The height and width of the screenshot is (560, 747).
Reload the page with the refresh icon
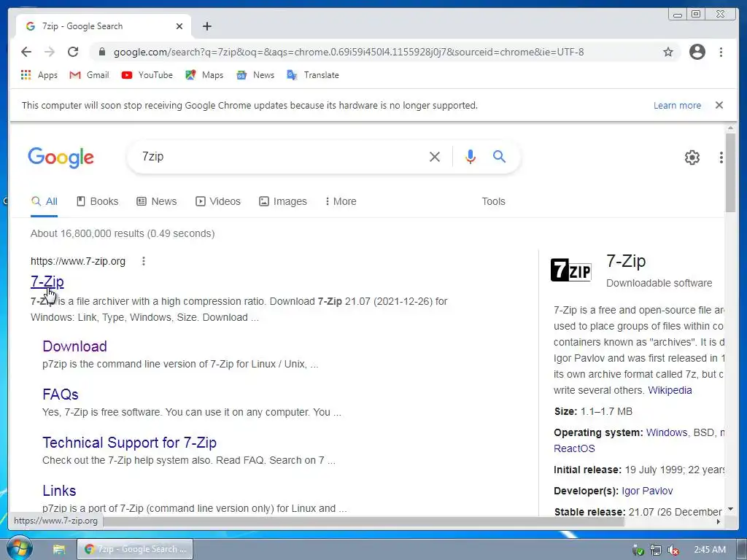[x=73, y=52]
